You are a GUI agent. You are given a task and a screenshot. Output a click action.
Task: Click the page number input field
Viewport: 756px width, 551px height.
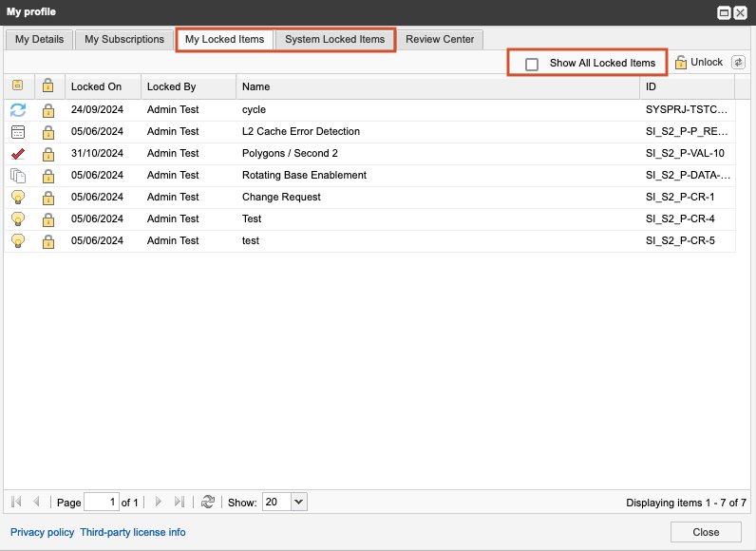(x=102, y=502)
